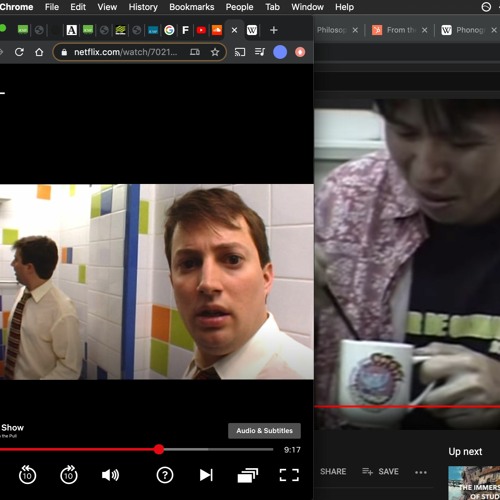This screenshot has height=500, width=500.
Task: Click the device install icon in address bar
Action: [x=195, y=52]
